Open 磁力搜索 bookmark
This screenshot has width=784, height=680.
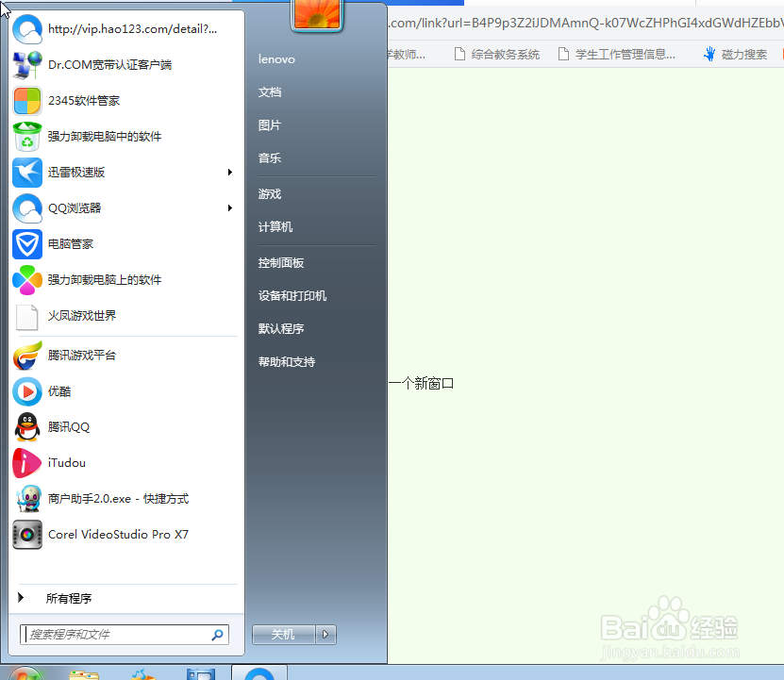[x=735, y=54]
